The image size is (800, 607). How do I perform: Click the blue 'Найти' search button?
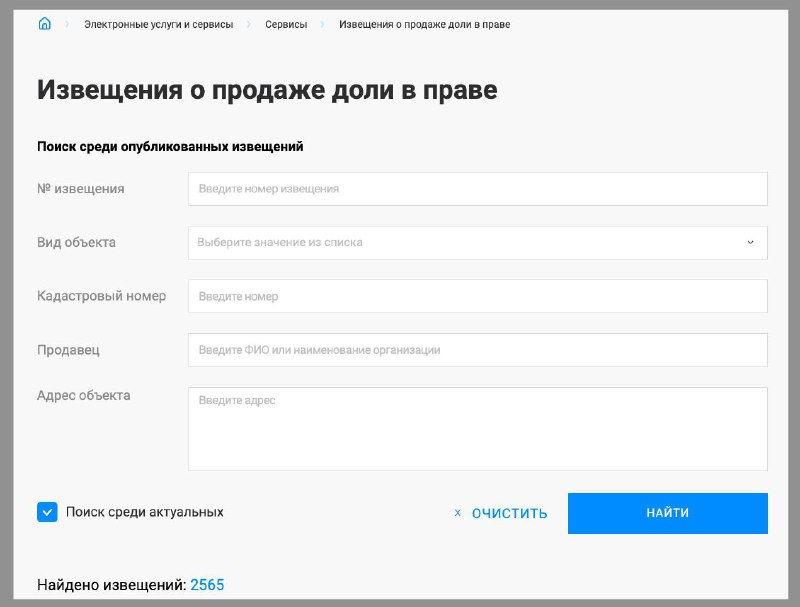(667, 513)
